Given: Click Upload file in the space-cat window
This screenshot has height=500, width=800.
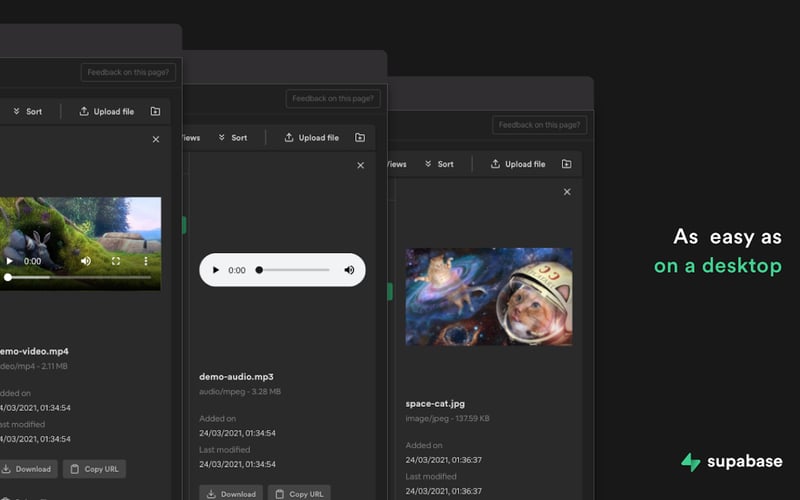Looking at the screenshot, I should [x=518, y=164].
